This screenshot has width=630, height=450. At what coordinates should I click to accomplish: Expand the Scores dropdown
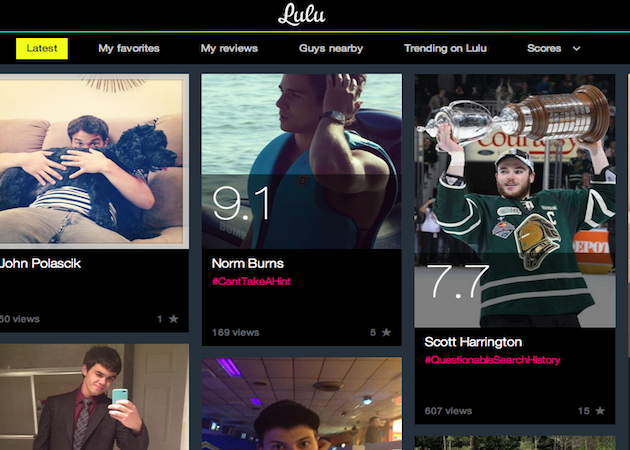(553, 48)
